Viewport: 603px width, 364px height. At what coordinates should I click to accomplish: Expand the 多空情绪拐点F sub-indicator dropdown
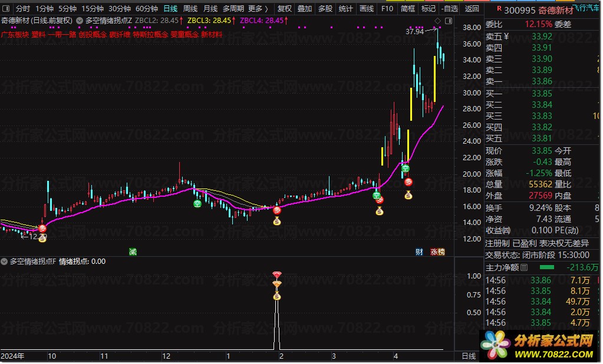[4, 262]
